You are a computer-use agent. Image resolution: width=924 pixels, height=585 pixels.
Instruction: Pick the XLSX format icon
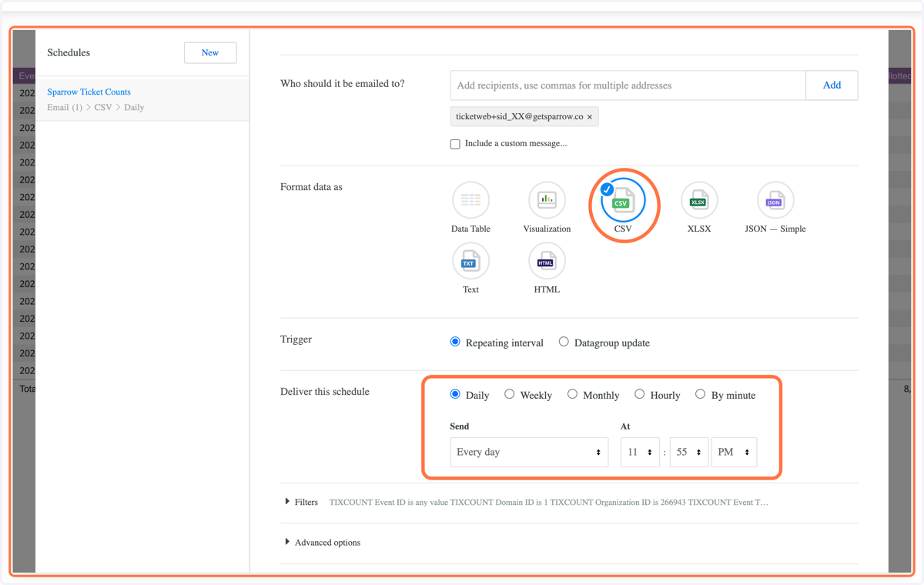coord(699,200)
